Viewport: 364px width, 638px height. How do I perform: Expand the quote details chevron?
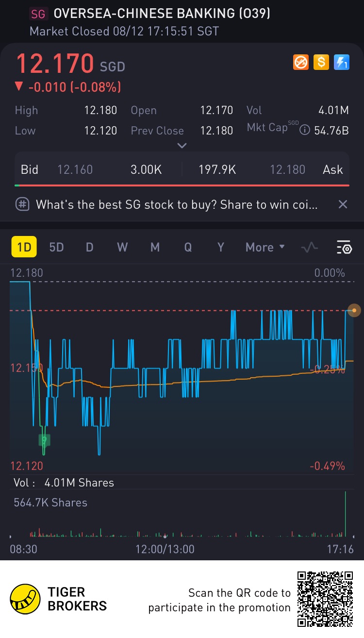coord(182,145)
